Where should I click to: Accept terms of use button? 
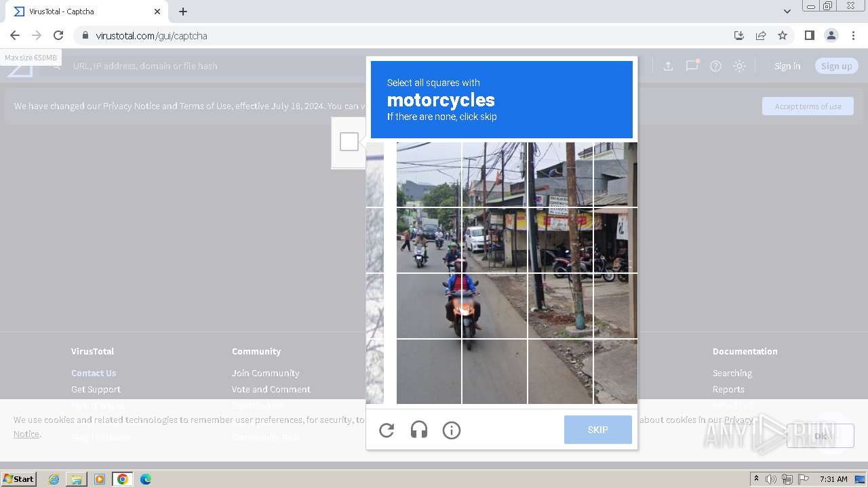pyautogui.click(x=808, y=106)
